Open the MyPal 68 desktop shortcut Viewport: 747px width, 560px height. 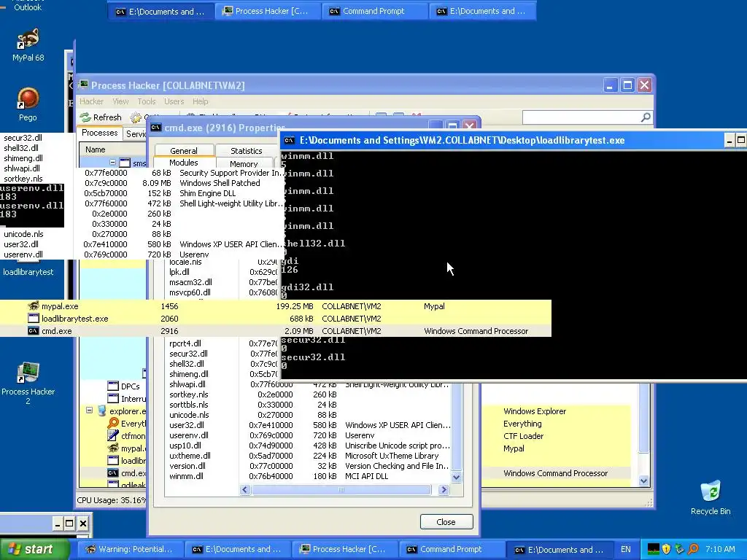coord(28,46)
